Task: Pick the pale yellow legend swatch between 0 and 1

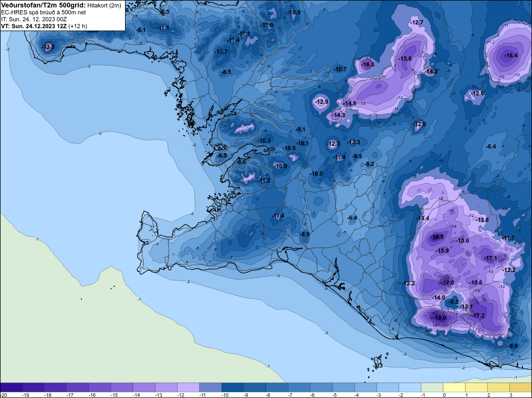Action: [x=454, y=387]
